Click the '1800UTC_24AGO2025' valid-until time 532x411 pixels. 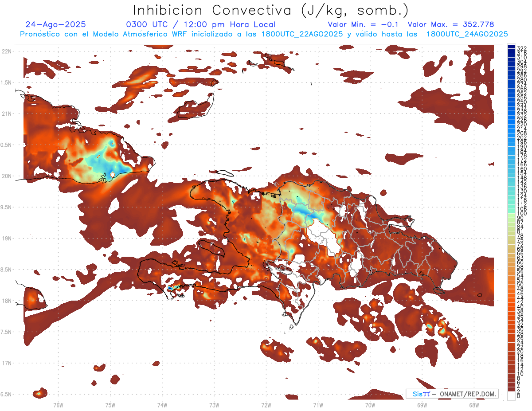click(467, 34)
